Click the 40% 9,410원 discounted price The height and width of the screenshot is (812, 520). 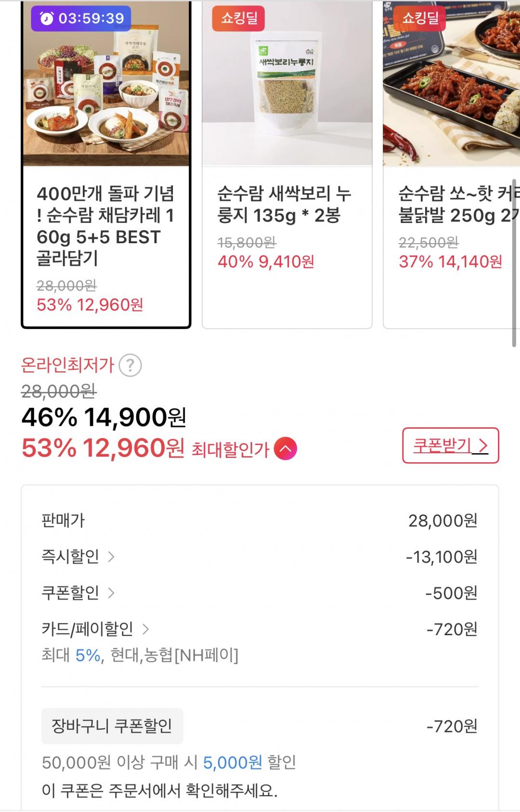[x=266, y=262]
